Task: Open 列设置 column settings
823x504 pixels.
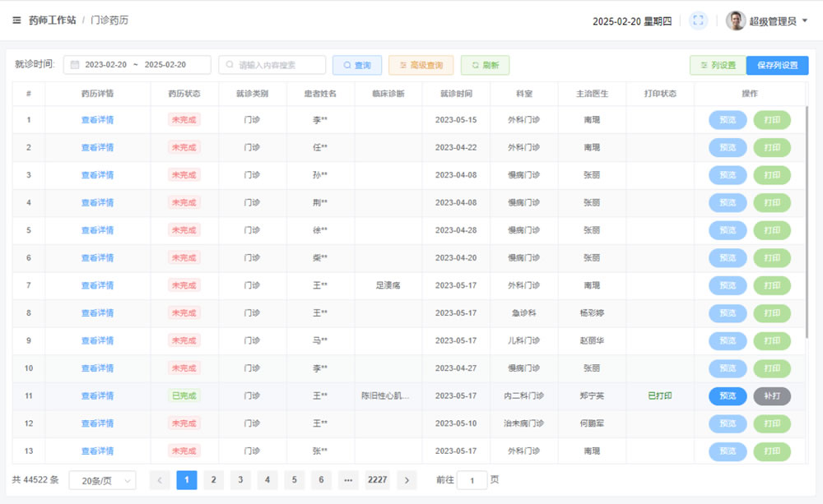Action: tap(718, 65)
